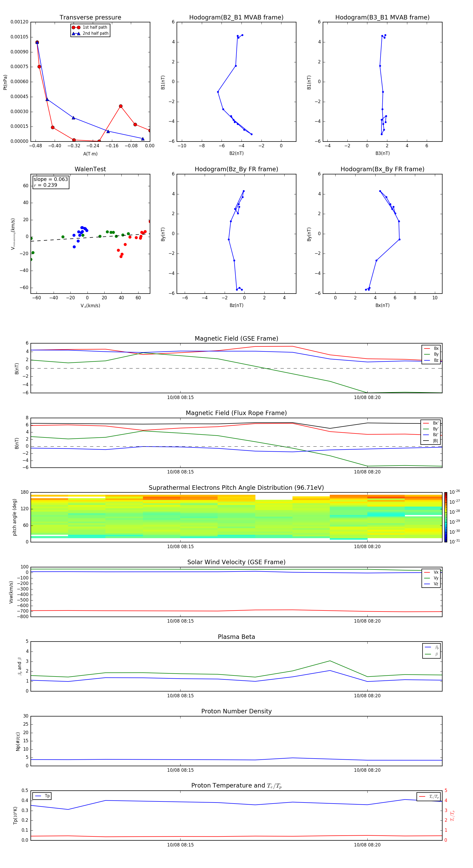Click the "Pt(nPa)" y-axis label
Viewport: 473px width, 868px height.
coord(5,82)
